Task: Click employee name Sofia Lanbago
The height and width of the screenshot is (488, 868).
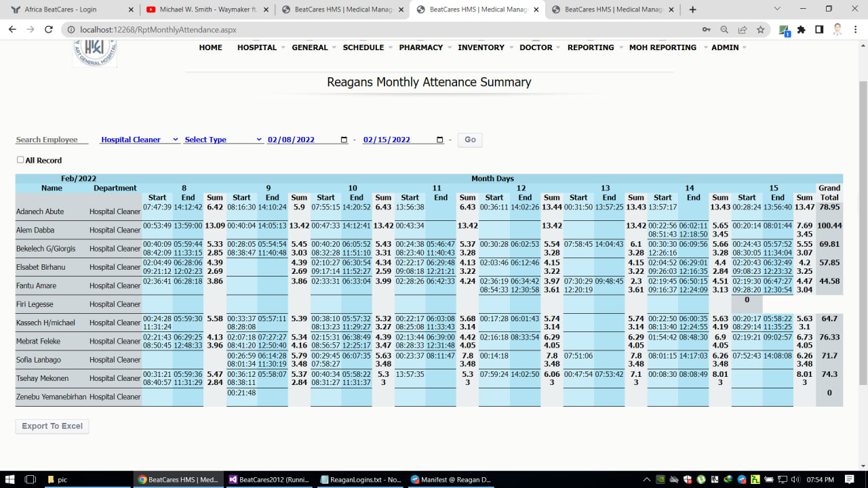Action: click(39, 360)
